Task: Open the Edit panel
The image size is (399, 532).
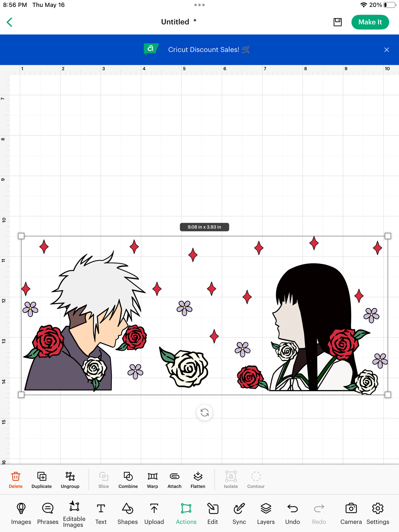Action: click(213, 513)
